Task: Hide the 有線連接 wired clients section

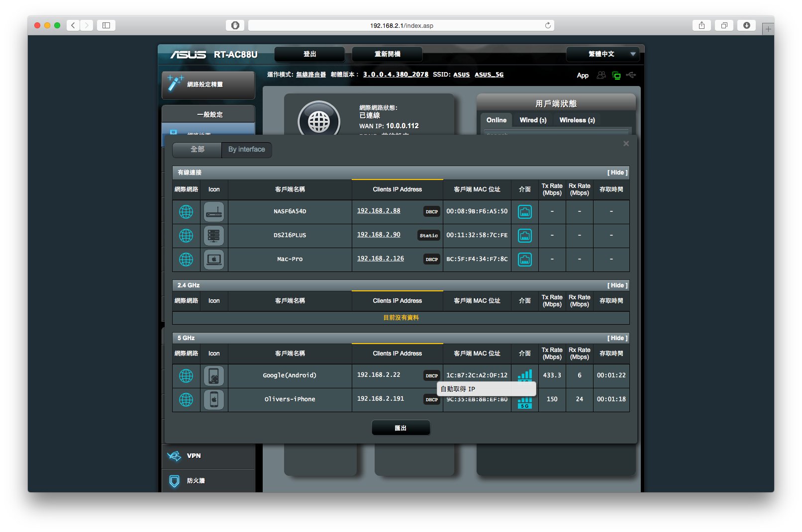Action: tap(617, 173)
